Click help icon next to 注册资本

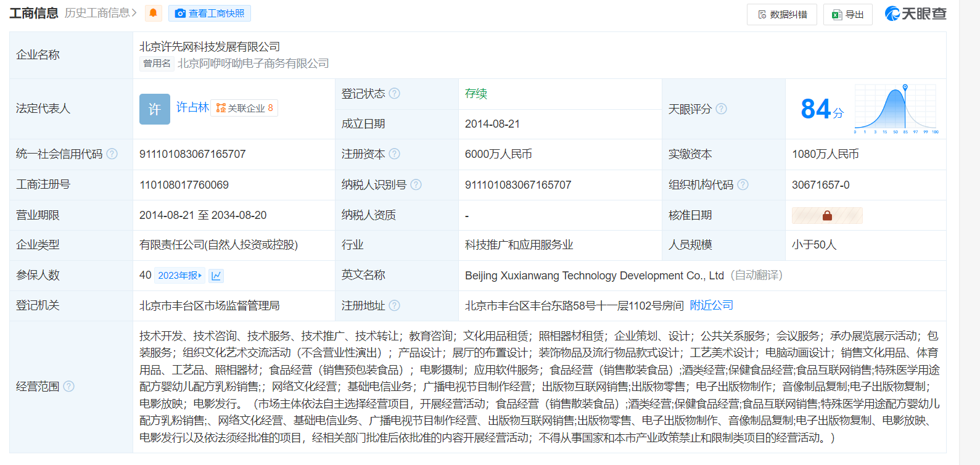coord(395,154)
